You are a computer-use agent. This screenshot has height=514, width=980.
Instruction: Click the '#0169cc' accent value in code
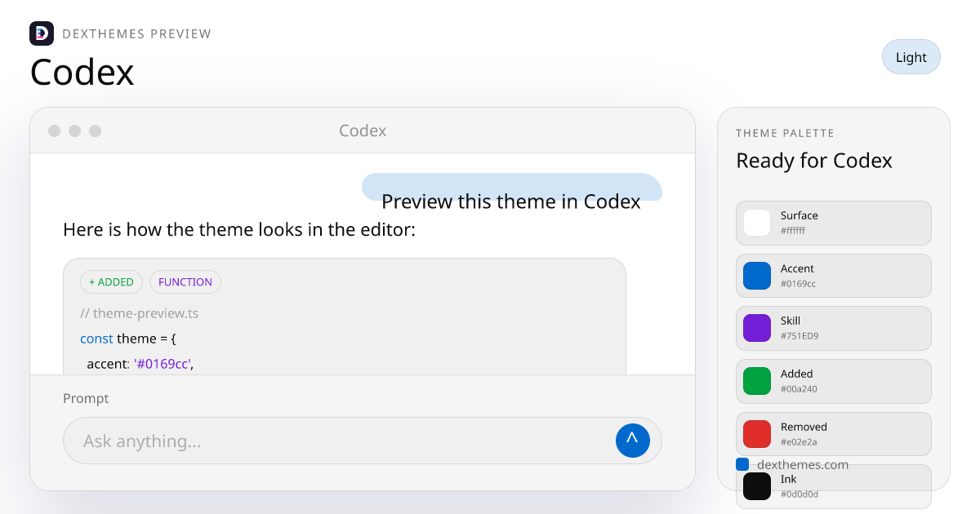(163, 363)
